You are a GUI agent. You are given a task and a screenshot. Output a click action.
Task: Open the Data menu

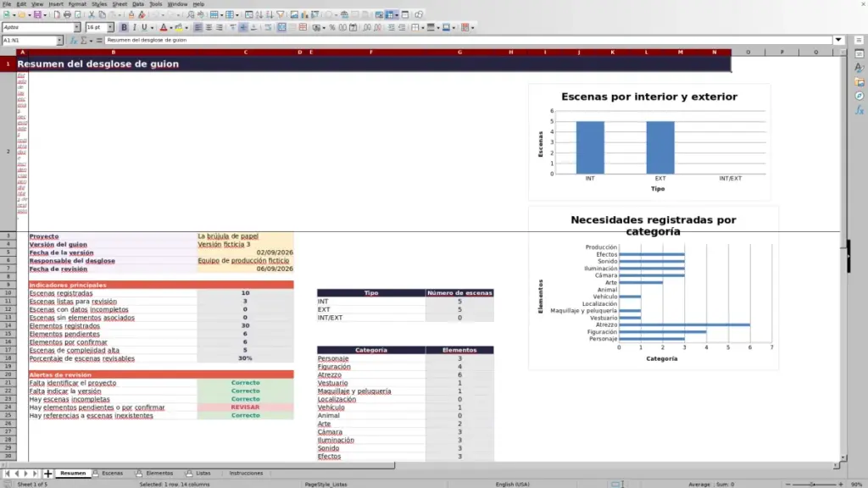(138, 4)
